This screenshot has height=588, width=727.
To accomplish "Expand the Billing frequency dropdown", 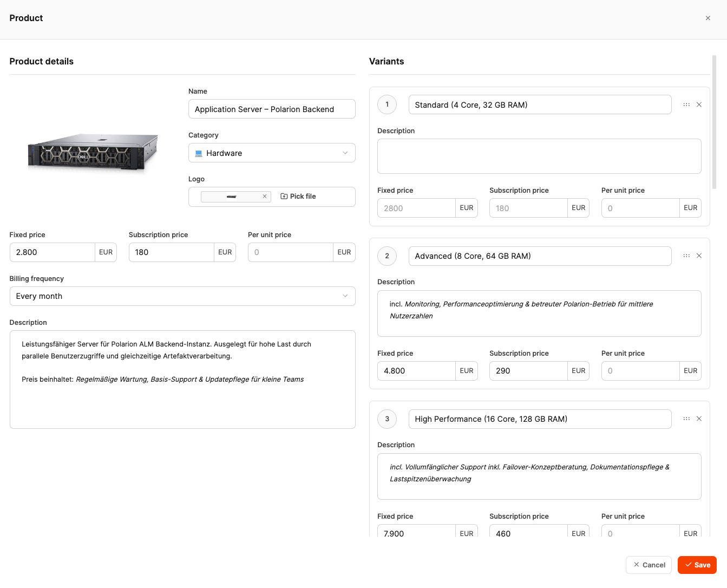I will (182, 296).
